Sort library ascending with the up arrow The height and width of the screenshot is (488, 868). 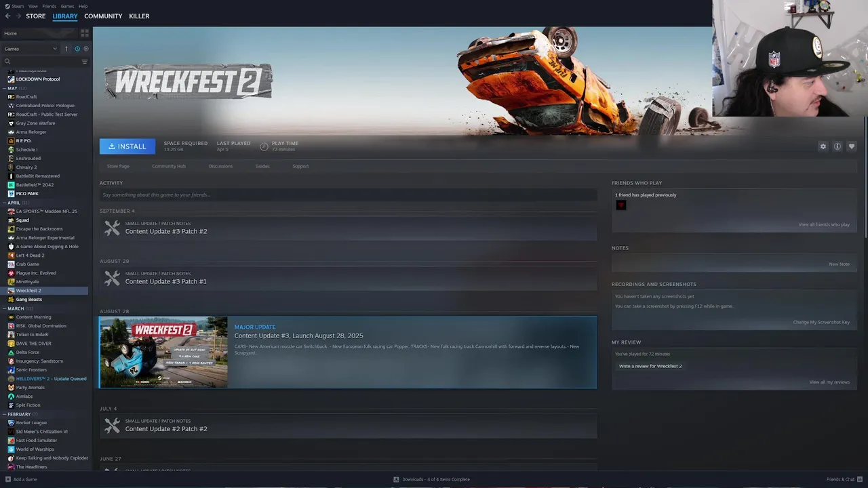point(66,49)
